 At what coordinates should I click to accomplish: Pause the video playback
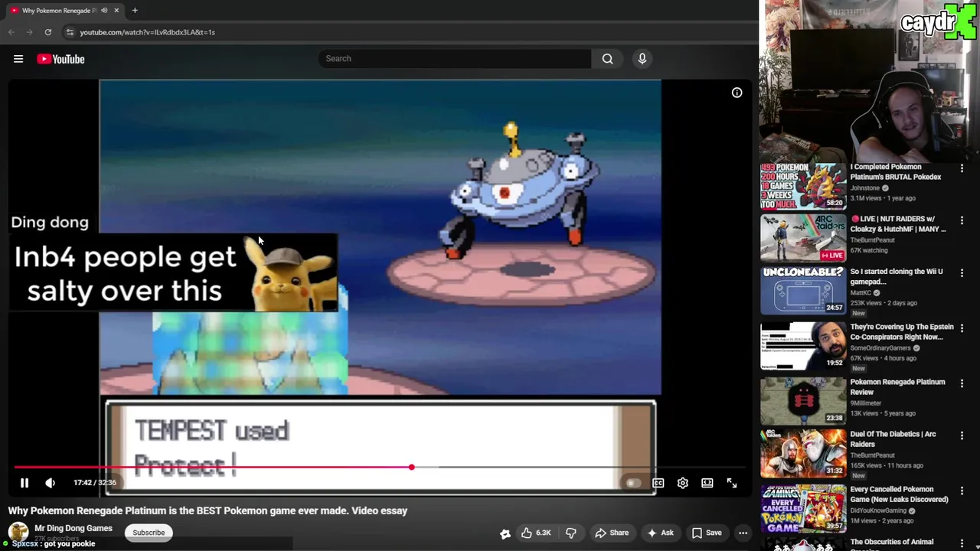point(24,483)
